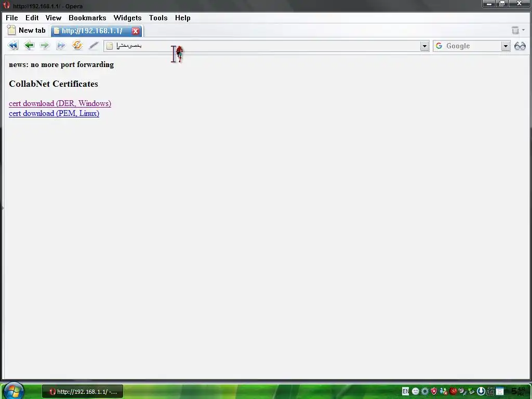Click the safely remove hardware tray icon
Image resolution: width=532 pixels, height=399 pixels.
tap(471, 391)
